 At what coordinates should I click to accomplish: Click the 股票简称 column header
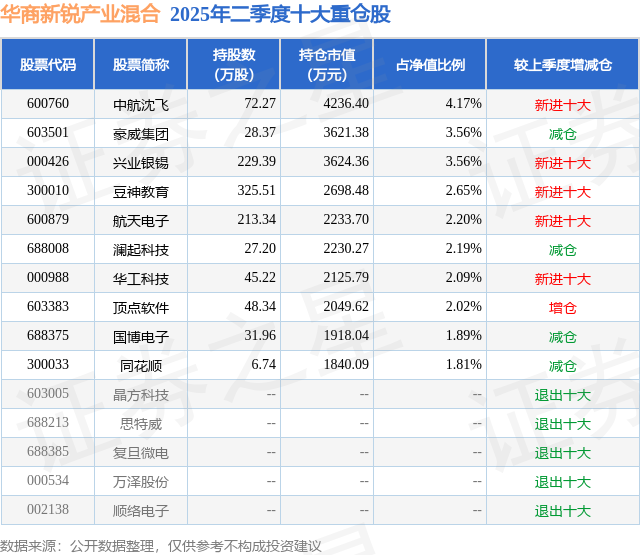[141, 64]
